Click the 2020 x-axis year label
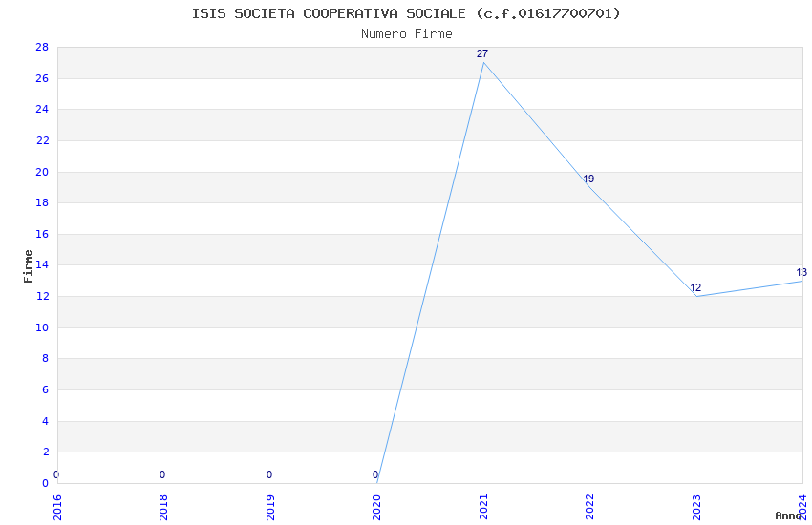Screen dimensions: 812x525 coord(377,508)
